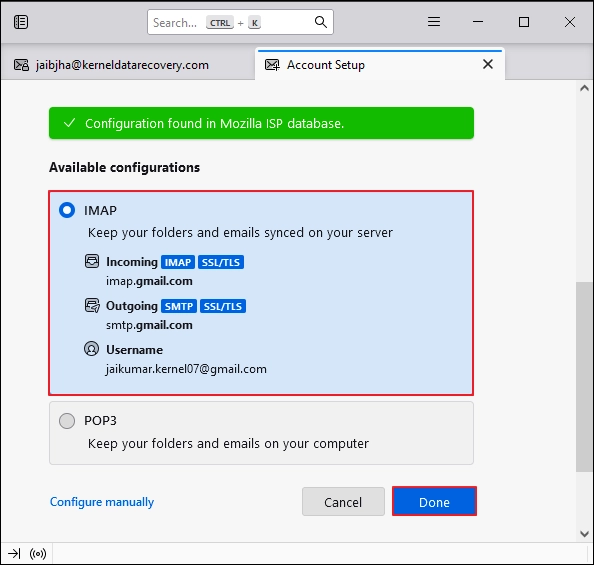Select the POP3 radio button

[x=67, y=421]
